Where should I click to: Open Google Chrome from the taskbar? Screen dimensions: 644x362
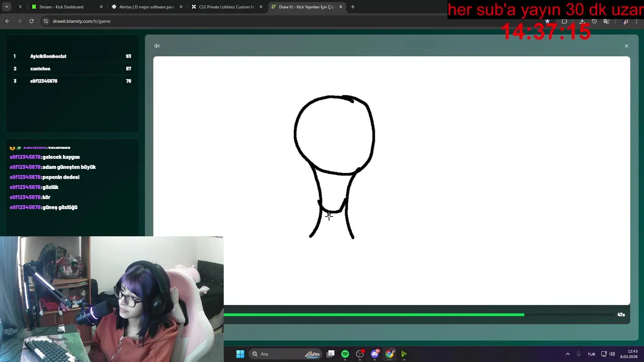389,354
